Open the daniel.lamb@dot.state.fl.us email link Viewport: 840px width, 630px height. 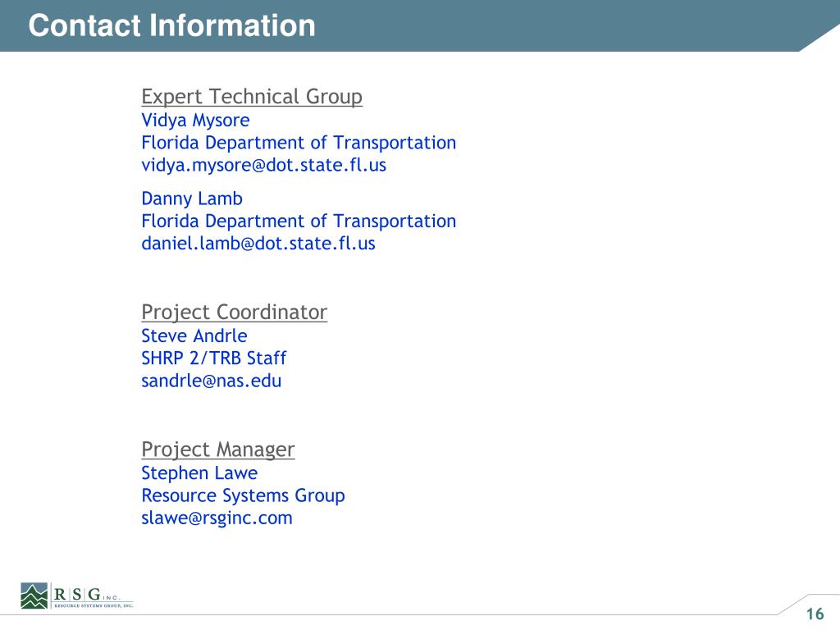tap(258, 243)
